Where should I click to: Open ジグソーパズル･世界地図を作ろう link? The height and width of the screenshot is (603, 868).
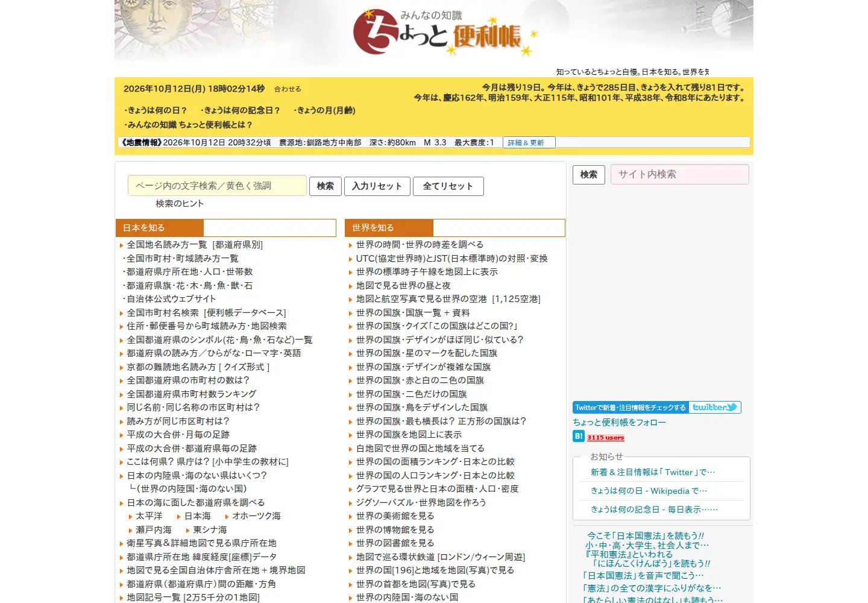pos(421,503)
